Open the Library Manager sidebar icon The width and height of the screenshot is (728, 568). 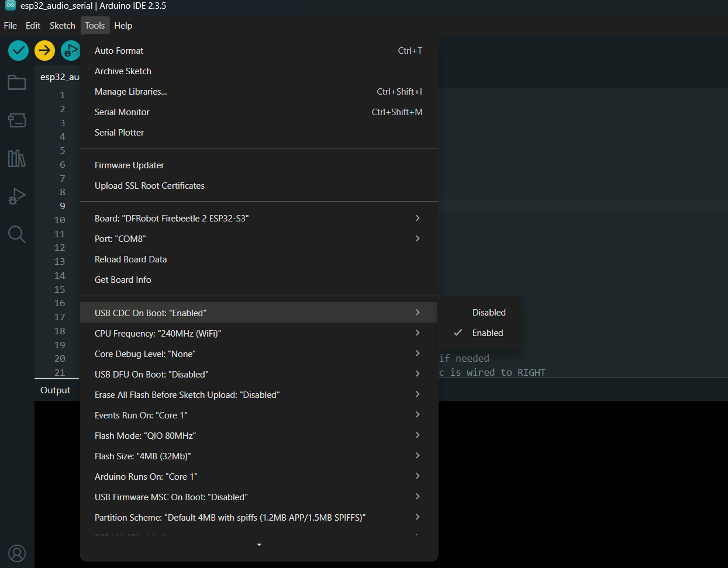point(17,158)
